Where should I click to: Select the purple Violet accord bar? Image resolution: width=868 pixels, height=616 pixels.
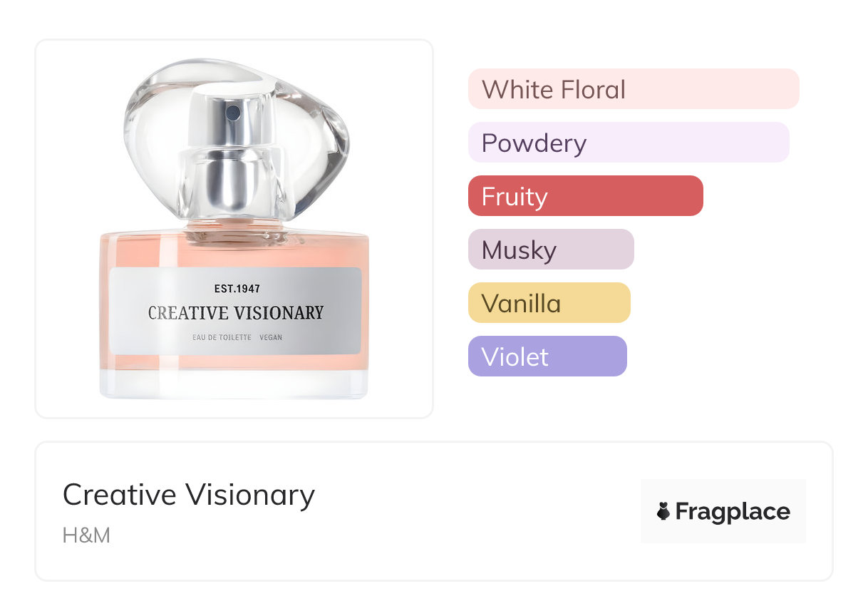(547, 356)
